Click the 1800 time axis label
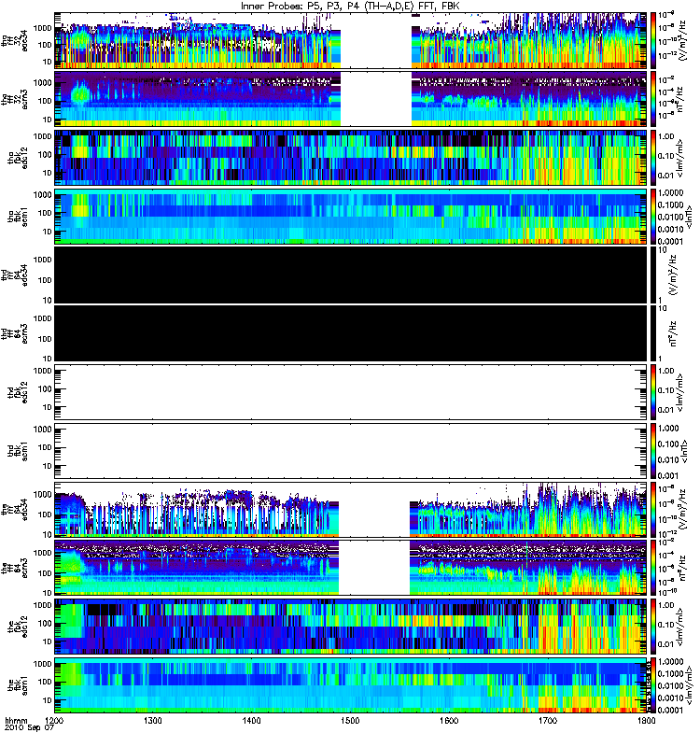 click(646, 720)
